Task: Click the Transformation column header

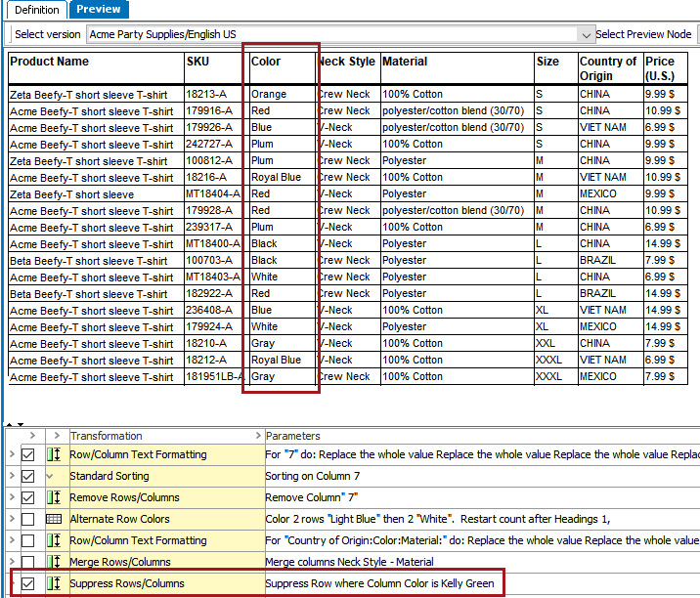Action: (106, 436)
